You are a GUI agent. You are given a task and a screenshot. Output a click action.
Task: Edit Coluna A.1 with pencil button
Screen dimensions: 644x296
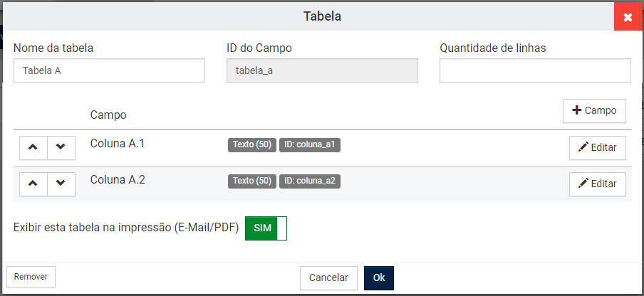[x=597, y=147]
